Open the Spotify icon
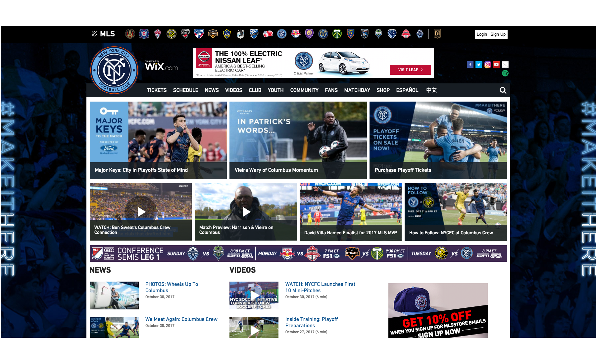The width and height of the screenshot is (596, 364). [x=505, y=73]
